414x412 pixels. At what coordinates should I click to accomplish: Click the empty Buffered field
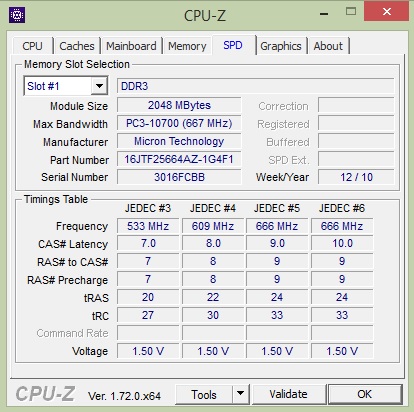pos(356,141)
